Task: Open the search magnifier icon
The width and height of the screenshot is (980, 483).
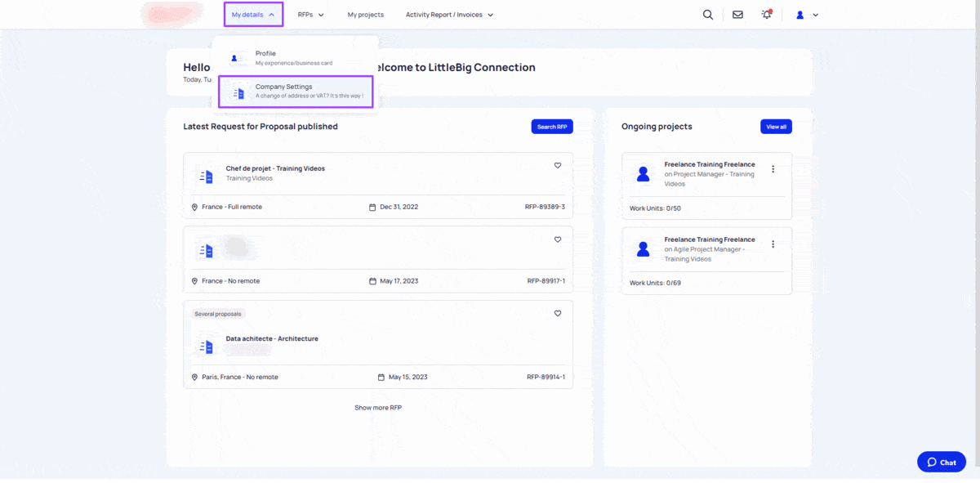Action: coord(707,14)
